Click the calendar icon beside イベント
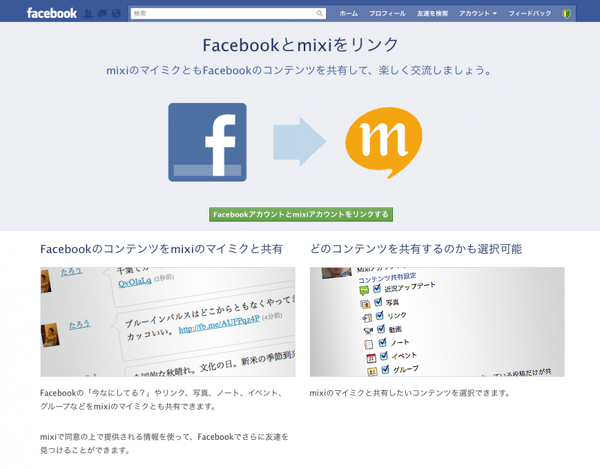Viewport: 600px width, 469px height. coord(371,358)
